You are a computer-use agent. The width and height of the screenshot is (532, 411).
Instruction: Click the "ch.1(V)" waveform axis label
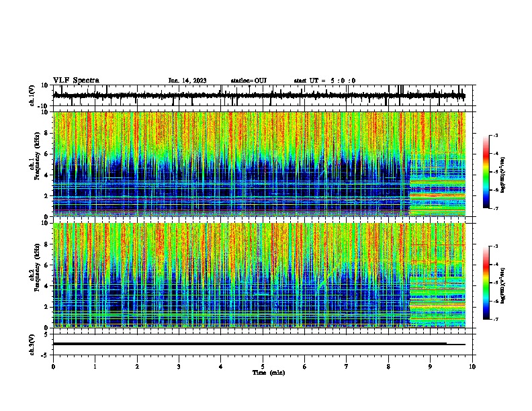click(x=32, y=95)
